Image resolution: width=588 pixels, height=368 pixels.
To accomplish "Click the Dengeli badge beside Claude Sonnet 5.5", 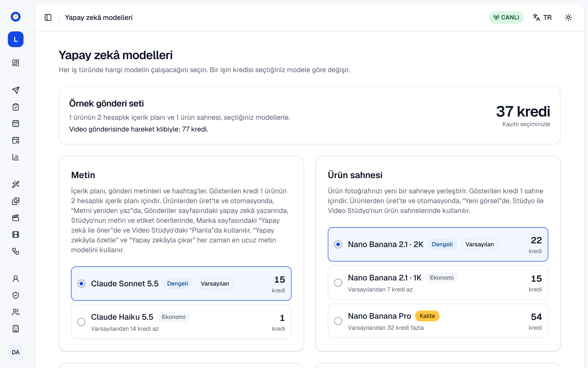I will coord(177,284).
